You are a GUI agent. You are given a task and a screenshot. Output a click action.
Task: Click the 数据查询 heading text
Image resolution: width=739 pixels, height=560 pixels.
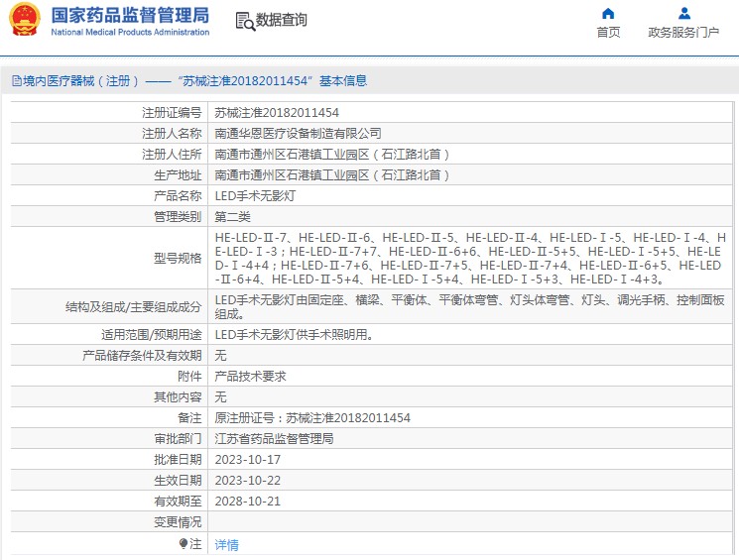[x=282, y=20]
